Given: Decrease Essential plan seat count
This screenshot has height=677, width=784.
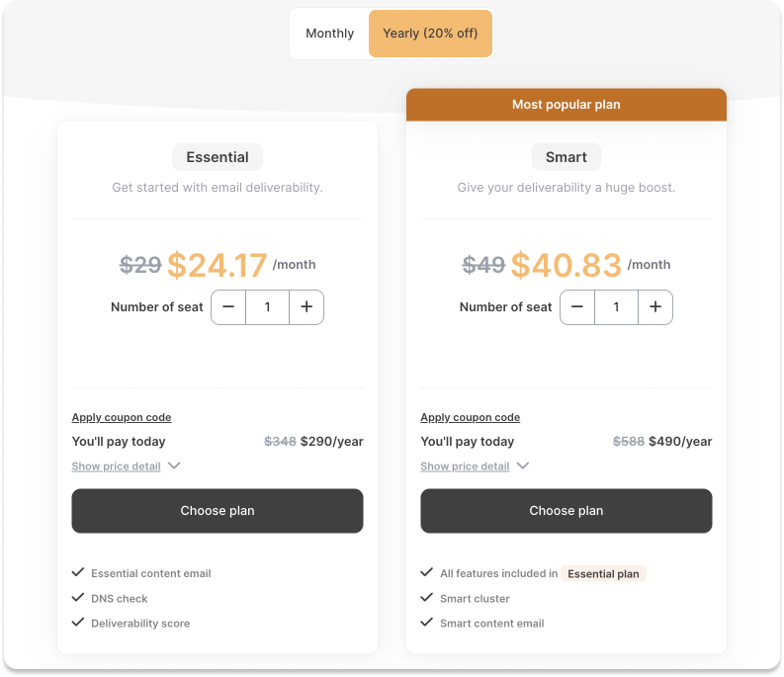Looking at the screenshot, I should point(228,307).
